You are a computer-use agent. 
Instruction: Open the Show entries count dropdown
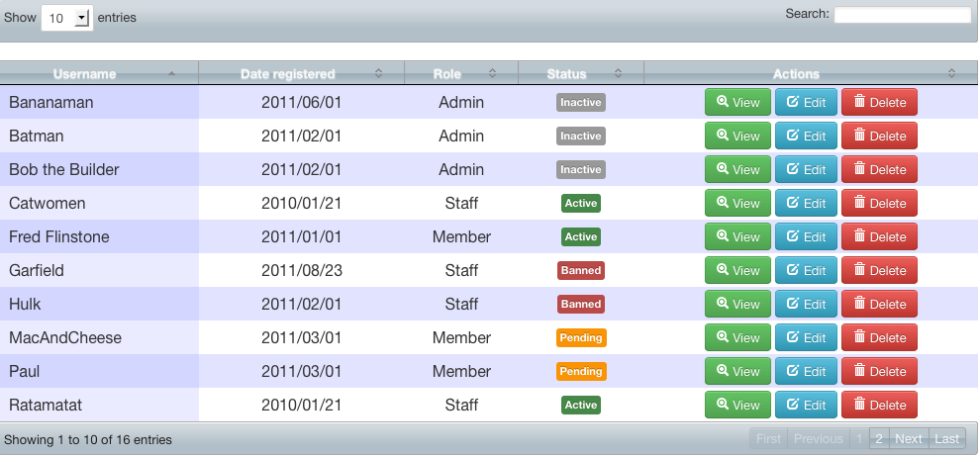[67, 18]
